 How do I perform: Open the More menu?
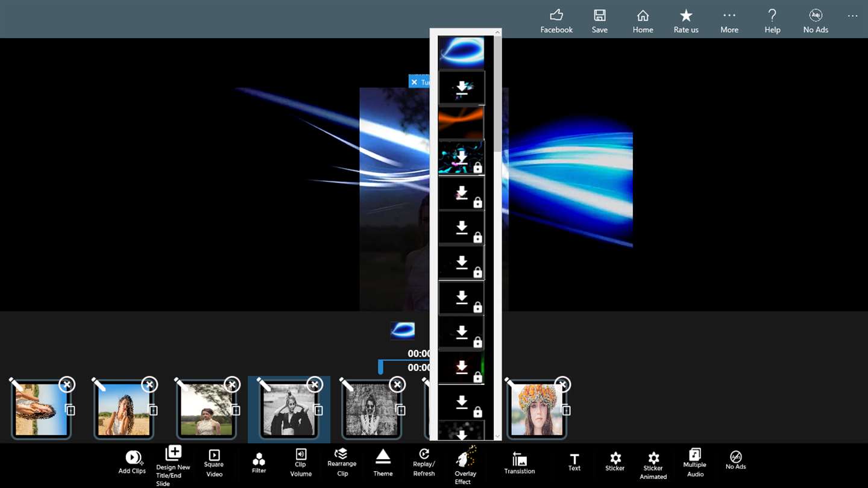coord(729,21)
